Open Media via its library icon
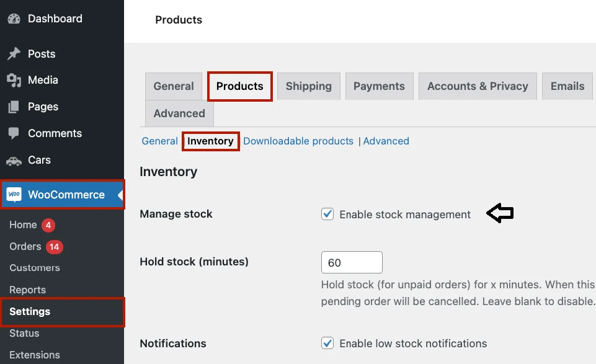Screen dimensions: 596x364 pos(14,80)
